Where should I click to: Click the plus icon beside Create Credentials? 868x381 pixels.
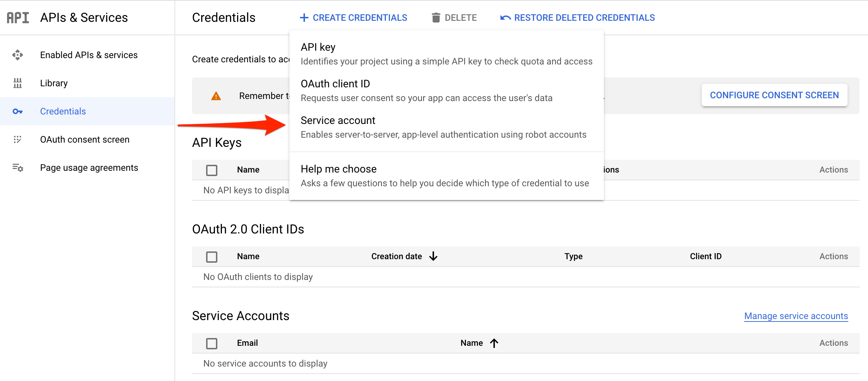point(304,18)
